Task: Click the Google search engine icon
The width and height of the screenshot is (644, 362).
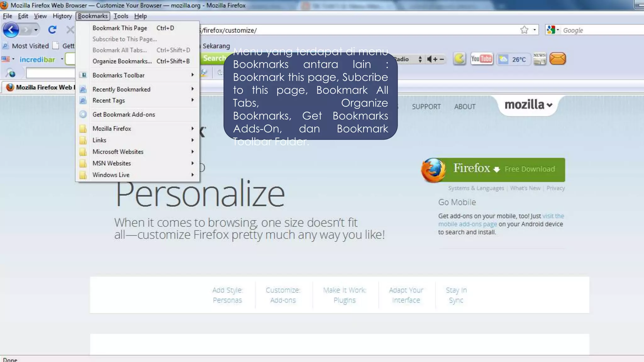Action: tap(551, 30)
